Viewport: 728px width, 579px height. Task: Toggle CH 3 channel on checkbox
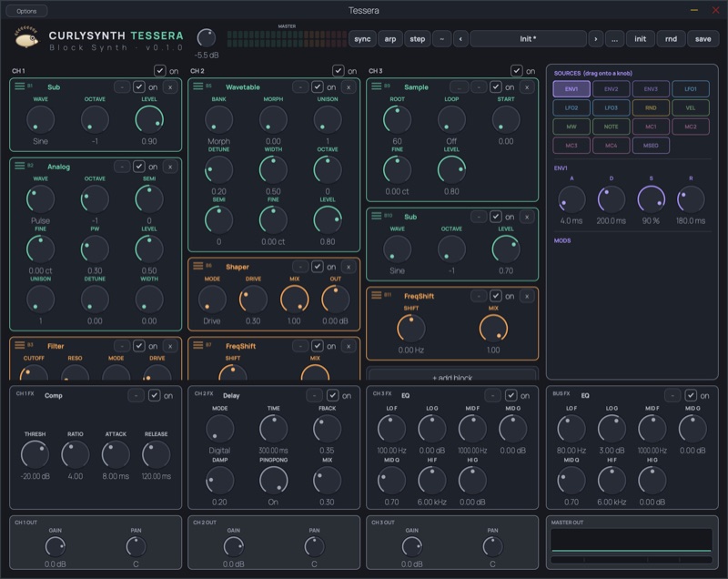point(516,71)
